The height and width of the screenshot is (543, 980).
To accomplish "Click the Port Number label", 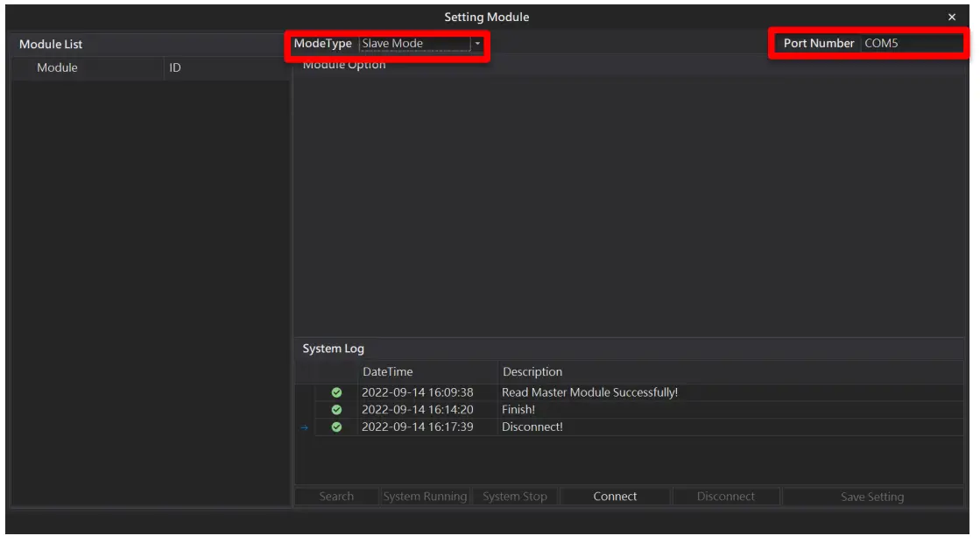I will [x=819, y=43].
